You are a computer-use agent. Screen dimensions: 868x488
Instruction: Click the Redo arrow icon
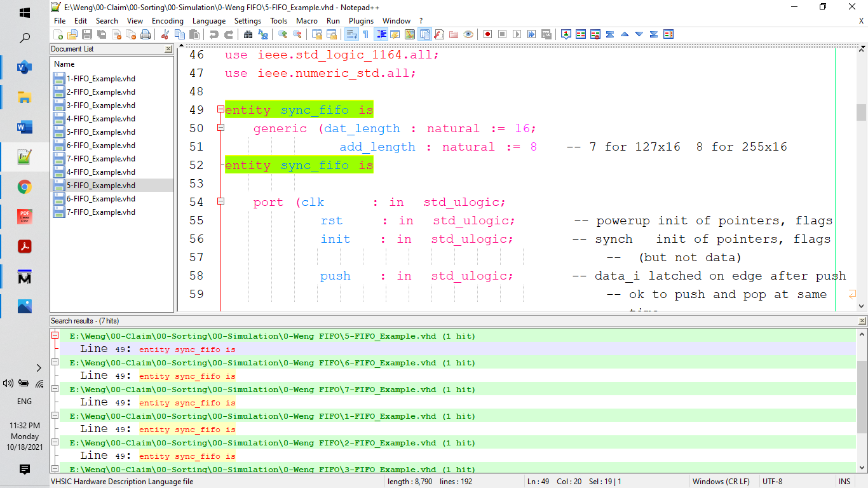point(229,34)
